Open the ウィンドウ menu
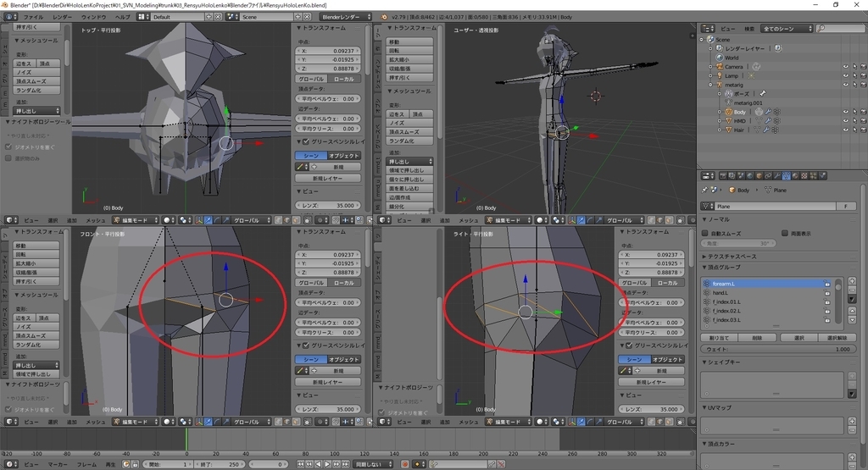The image size is (868, 470). (x=93, y=17)
